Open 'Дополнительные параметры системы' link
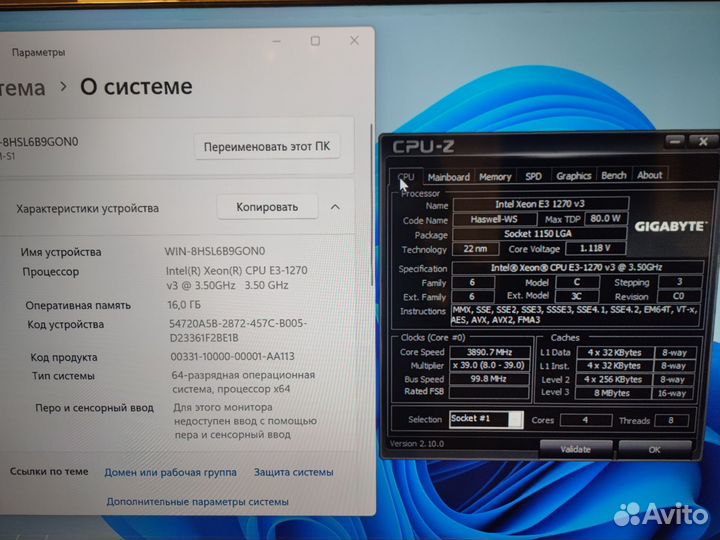 pyautogui.click(x=197, y=502)
